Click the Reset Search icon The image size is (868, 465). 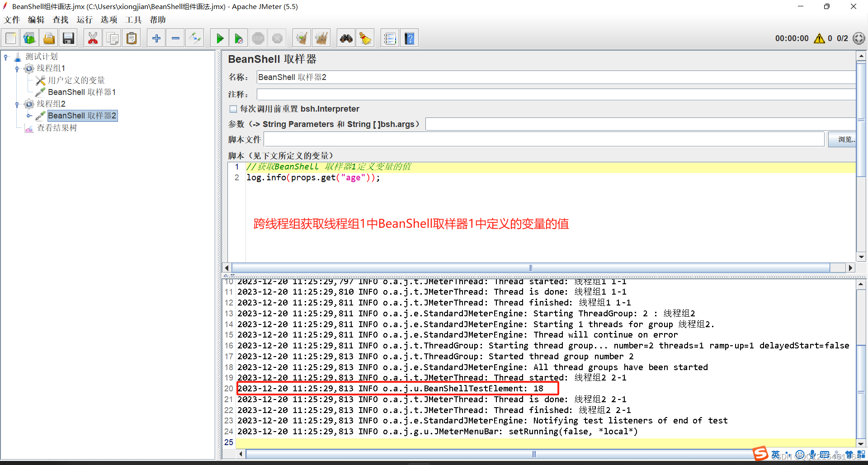point(365,38)
